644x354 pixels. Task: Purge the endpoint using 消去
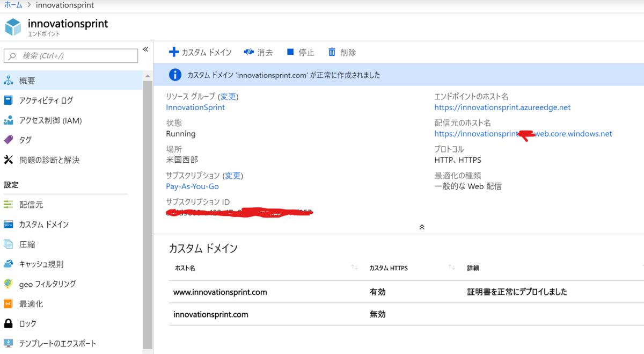pyautogui.click(x=260, y=52)
